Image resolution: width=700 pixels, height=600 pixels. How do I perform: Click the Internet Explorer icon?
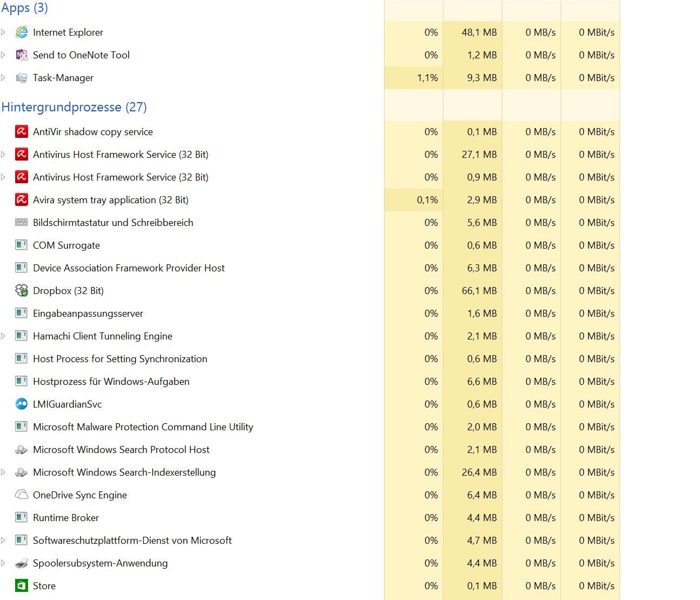22,32
